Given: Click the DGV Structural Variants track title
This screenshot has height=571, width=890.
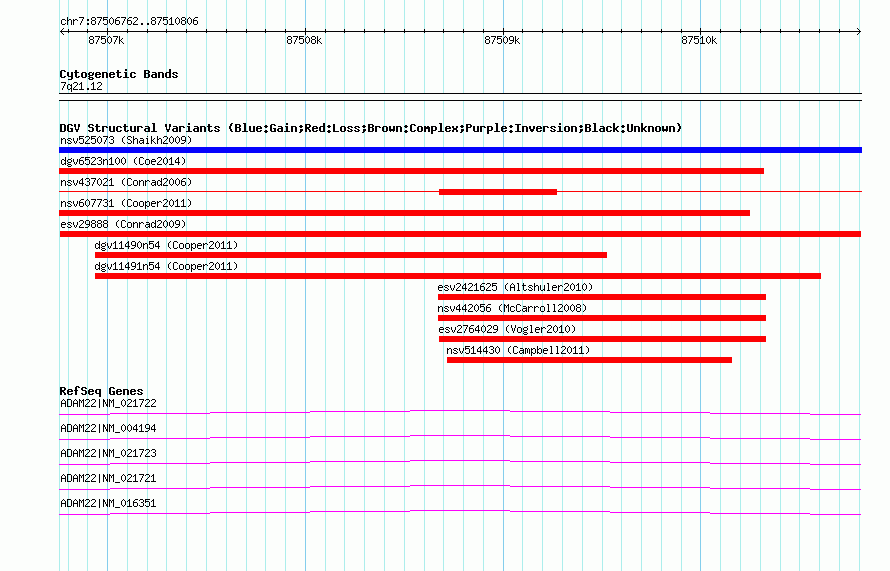Looking at the screenshot, I should pyautogui.click(x=370, y=128).
